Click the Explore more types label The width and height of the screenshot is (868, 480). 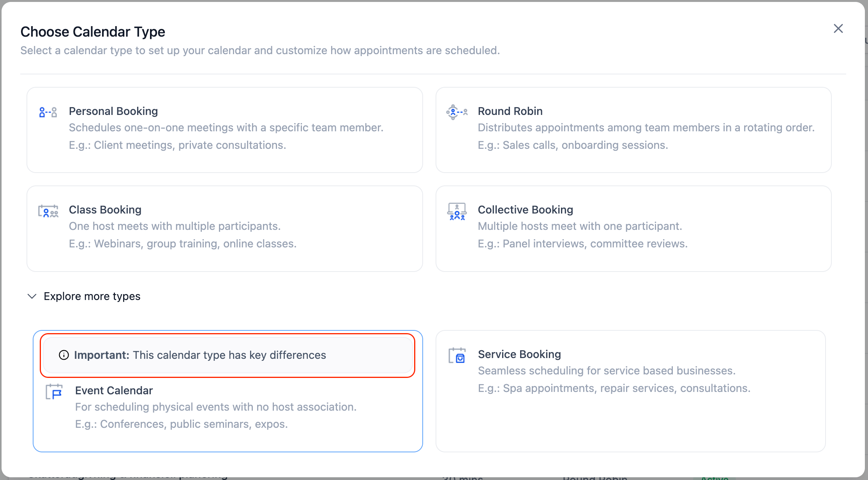[92, 296]
